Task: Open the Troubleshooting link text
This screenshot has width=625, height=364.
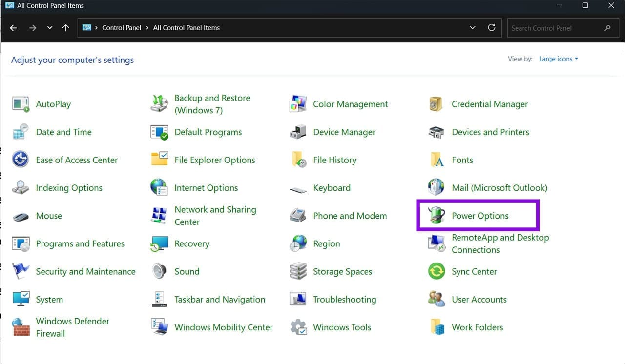Action: pos(345,300)
